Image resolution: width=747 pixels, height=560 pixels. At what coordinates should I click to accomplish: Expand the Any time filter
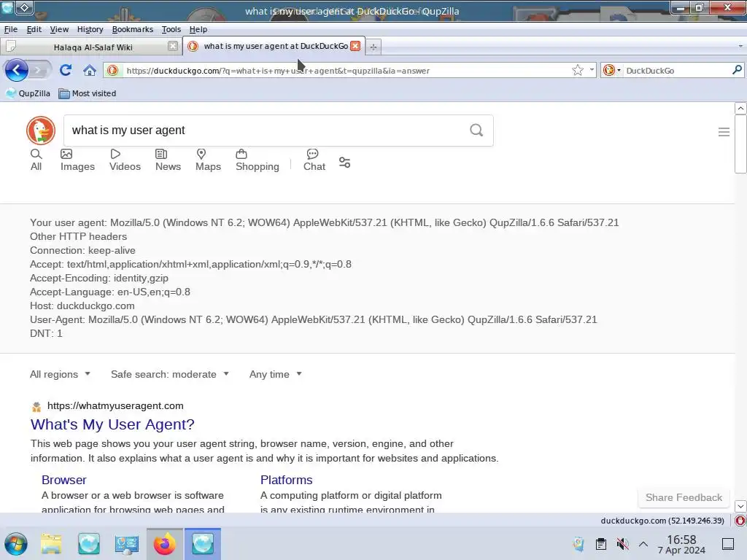[276, 374]
